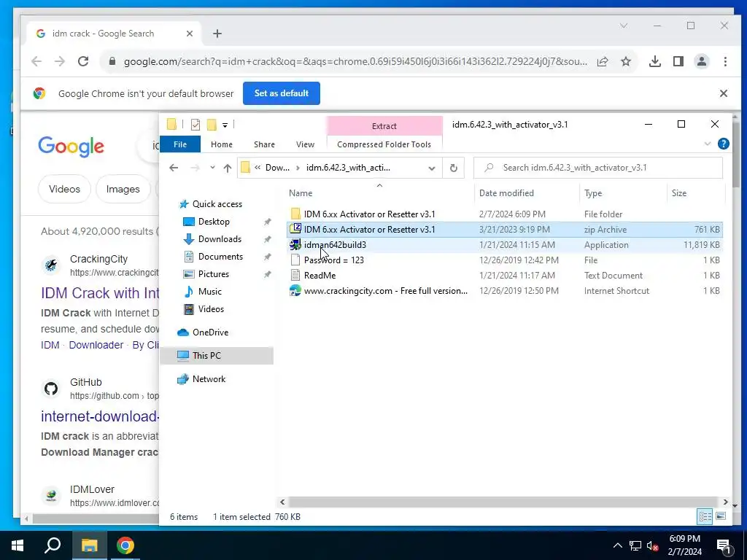Screen dimensions: 747x560
Task: Refresh the Explorer folder view
Action: point(454,168)
